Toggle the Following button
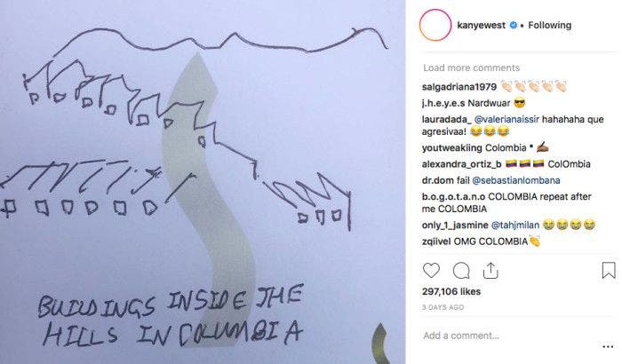Viewport: 622px width, 364px height. pos(549,25)
